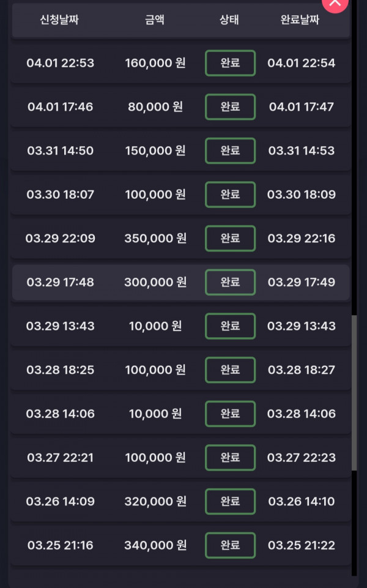Click 완료 button for 350,000 원 row
Viewport: 367px width, 588px height.
coord(230,239)
